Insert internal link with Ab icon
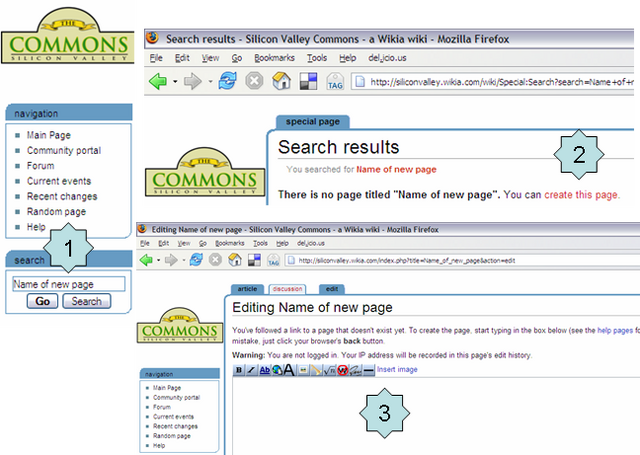Image resolution: width=640 pixels, height=455 pixels. 264,370
